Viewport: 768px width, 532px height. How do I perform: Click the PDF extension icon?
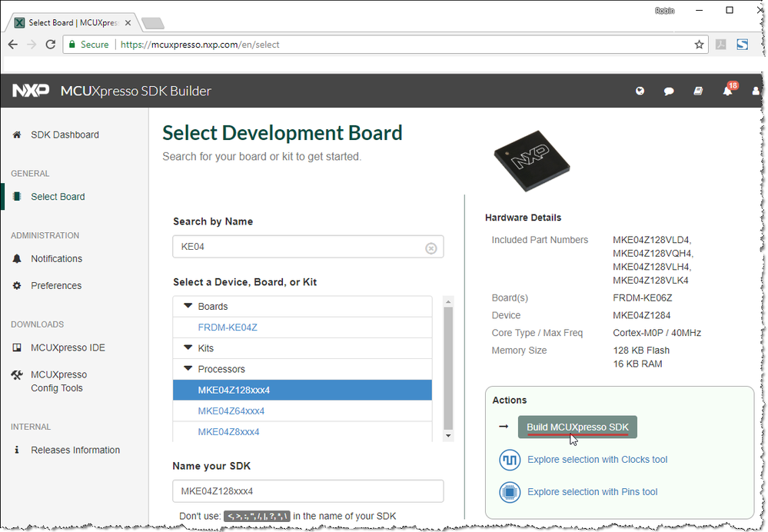point(721,45)
